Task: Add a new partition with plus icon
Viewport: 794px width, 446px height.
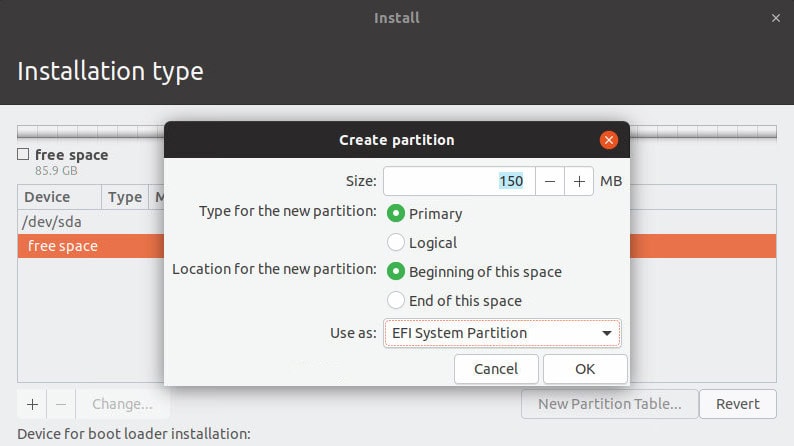Action: (32, 404)
